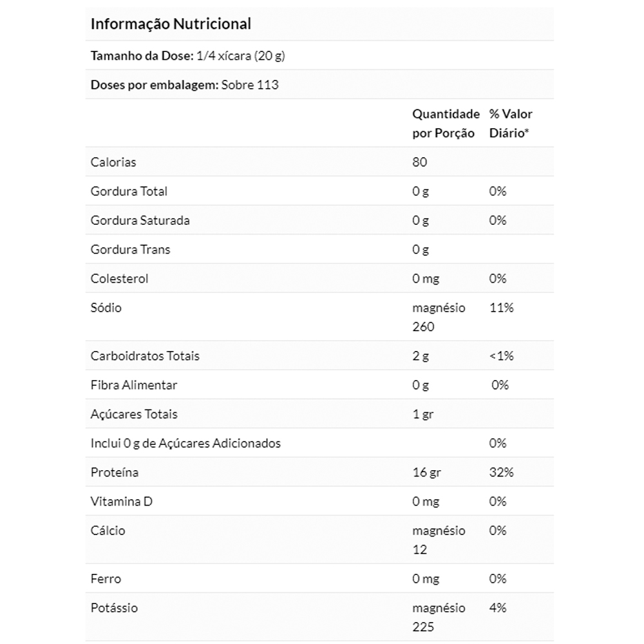Click the % Valor Diário column header
This screenshot has height=644, width=644.
point(511,123)
